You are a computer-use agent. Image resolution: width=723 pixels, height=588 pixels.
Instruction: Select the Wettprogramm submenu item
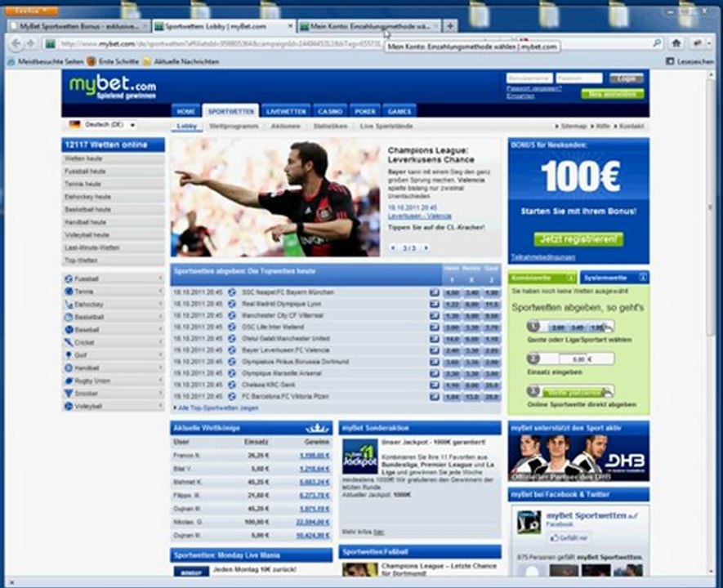[234, 126]
